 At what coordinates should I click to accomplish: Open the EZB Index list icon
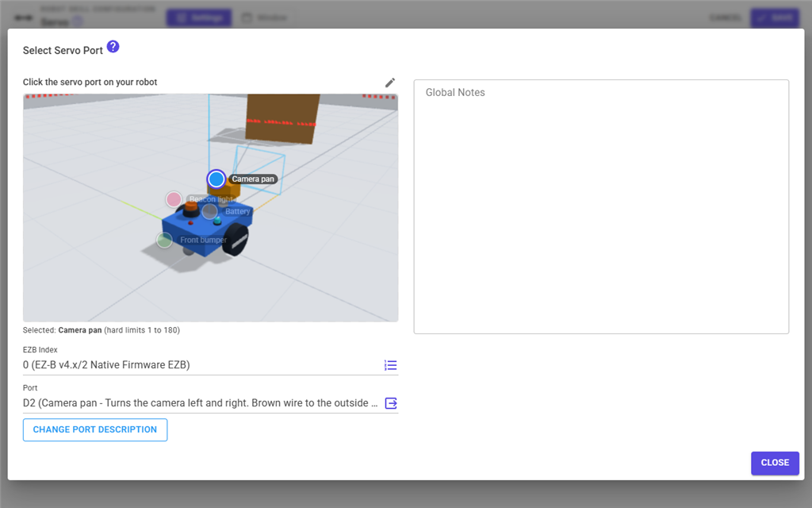pyautogui.click(x=390, y=365)
